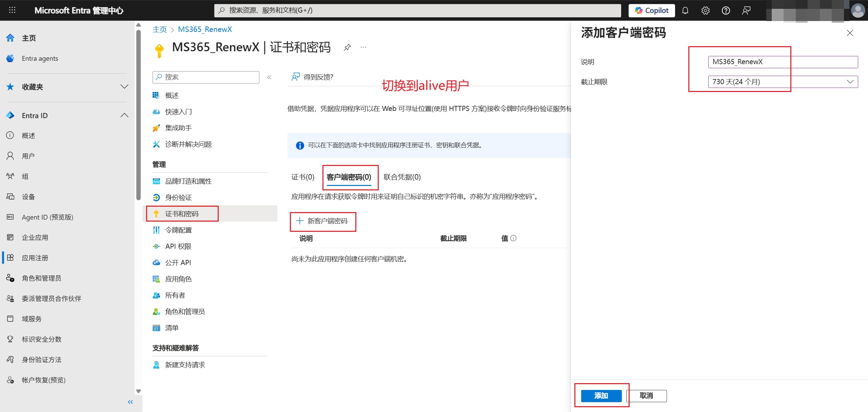868x412 pixels.
Task: Open the account avatar menu
Action: pyautogui.click(x=858, y=11)
